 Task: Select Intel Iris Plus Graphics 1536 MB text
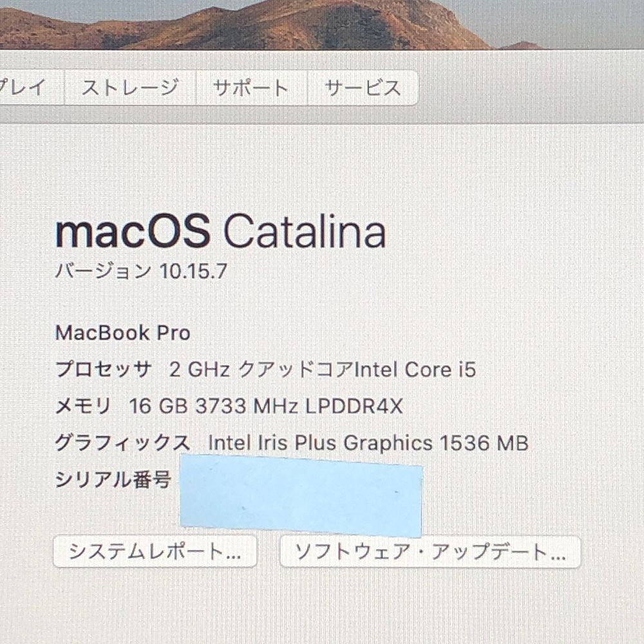pyautogui.click(x=368, y=442)
